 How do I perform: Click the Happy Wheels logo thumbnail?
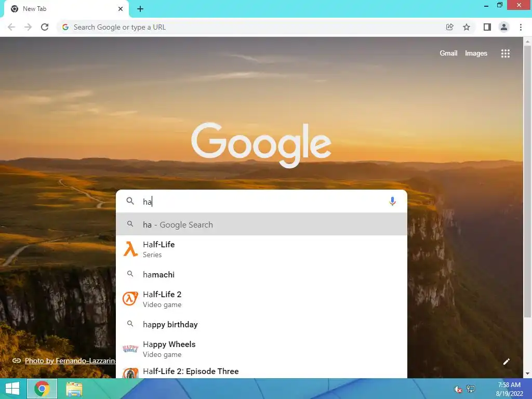click(130, 349)
